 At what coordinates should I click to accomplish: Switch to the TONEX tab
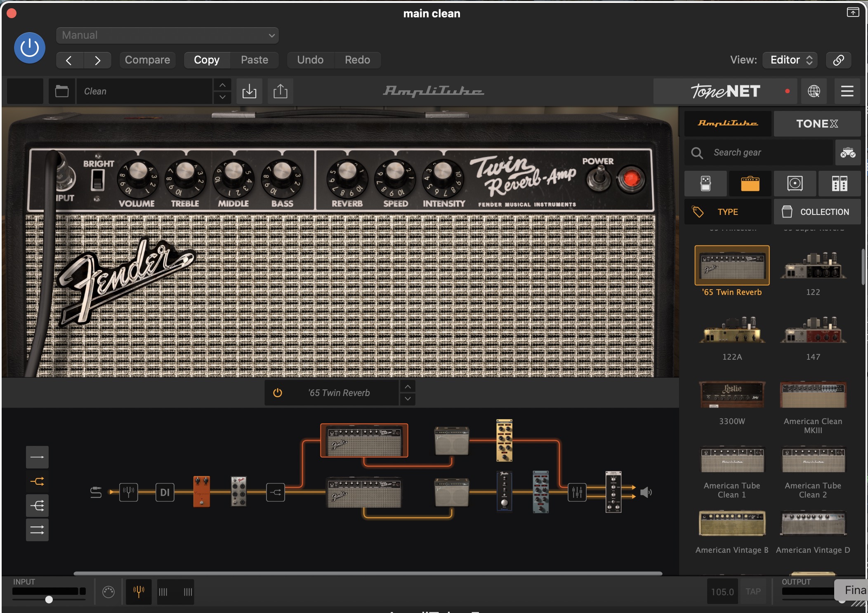tap(817, 123)
